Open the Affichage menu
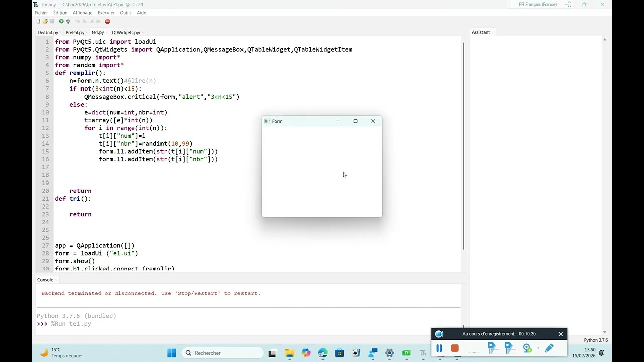The width and height of the screenshot is (644, 362). [83, 13]
